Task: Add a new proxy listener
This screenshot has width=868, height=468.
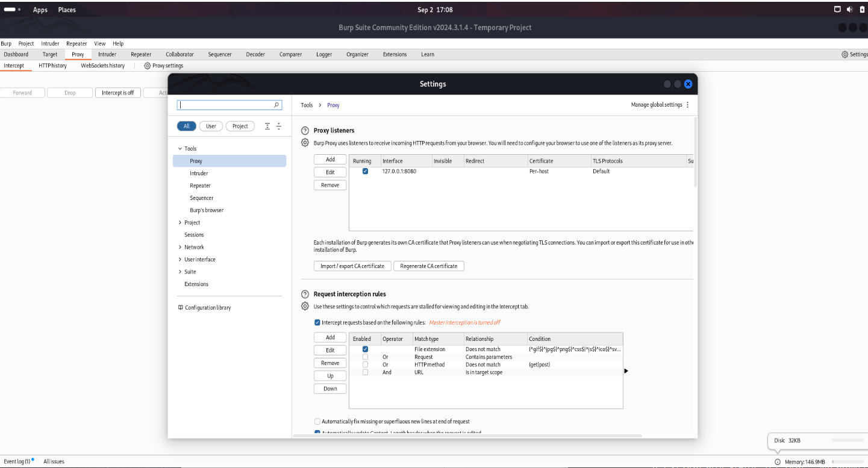Action: pyautogui.click(x=330, y=160)
